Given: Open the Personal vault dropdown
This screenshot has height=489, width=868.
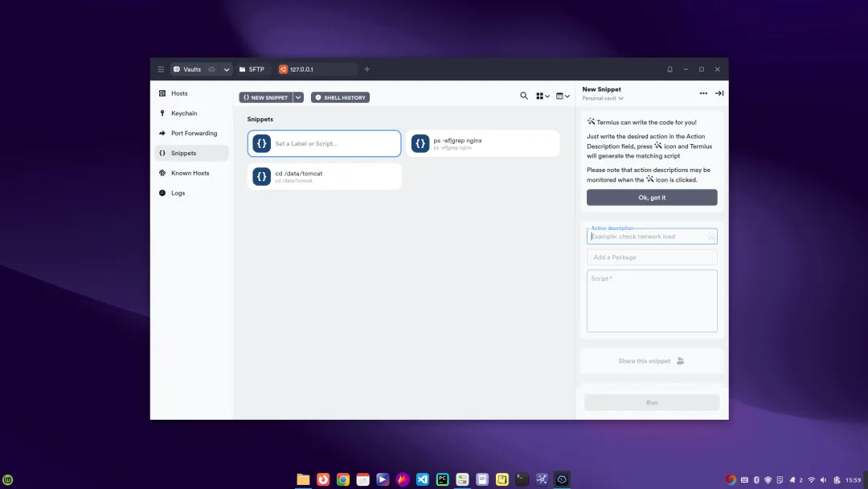Looking at the screenshot, I should click(x=602, y=99).
